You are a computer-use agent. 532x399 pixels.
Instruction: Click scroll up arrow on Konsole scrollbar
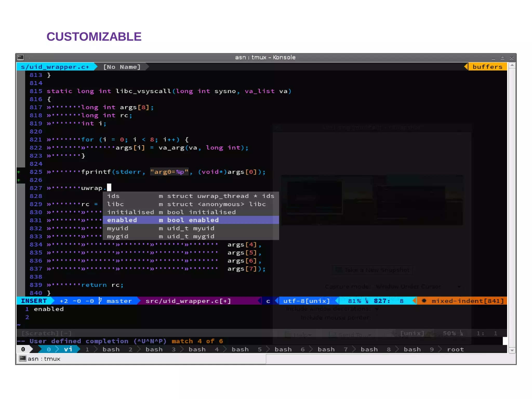point(512,66)
